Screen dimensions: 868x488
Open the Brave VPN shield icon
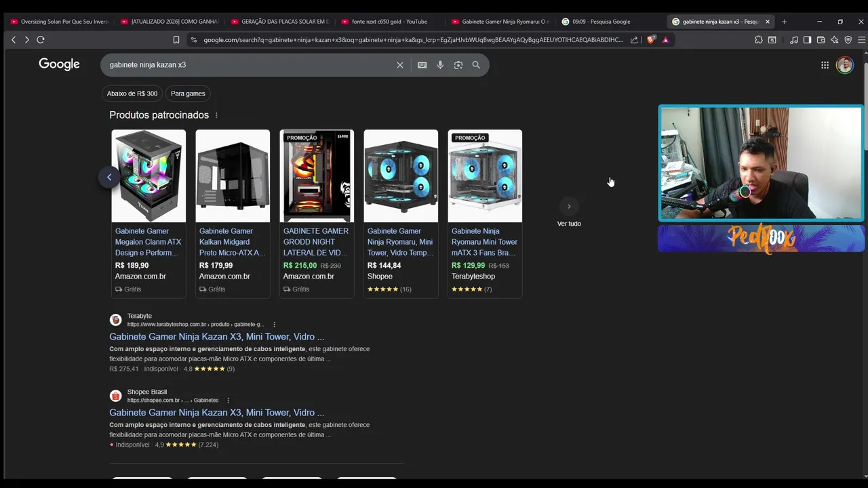(x=848, y=40)
